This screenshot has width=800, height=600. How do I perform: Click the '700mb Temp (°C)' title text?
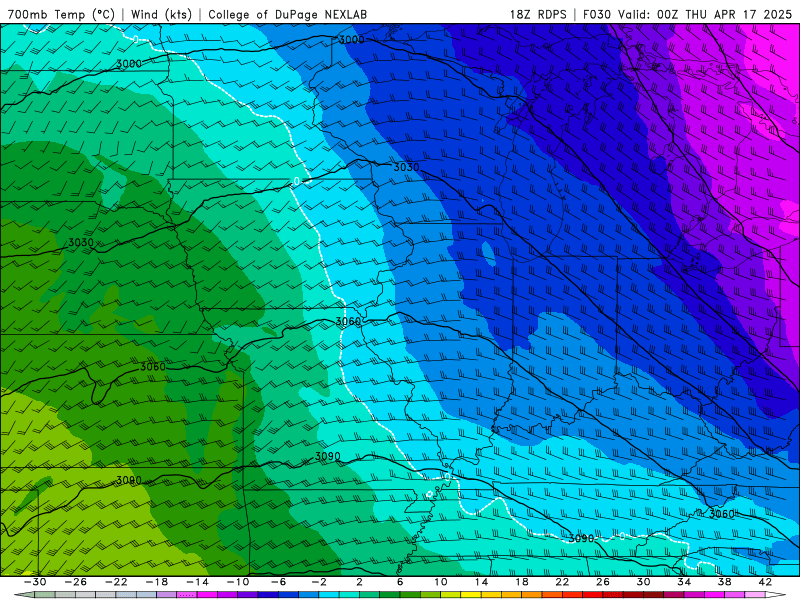[x=61, y=14]
